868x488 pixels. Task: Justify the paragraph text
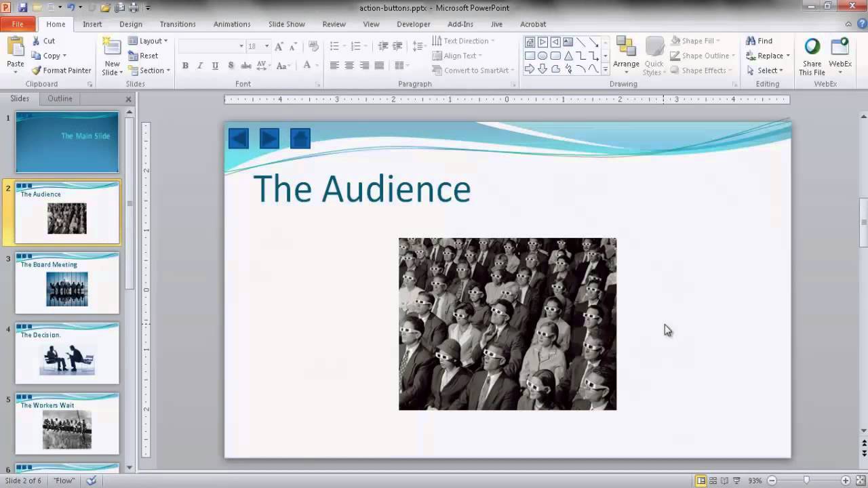(x=379, y=66)
